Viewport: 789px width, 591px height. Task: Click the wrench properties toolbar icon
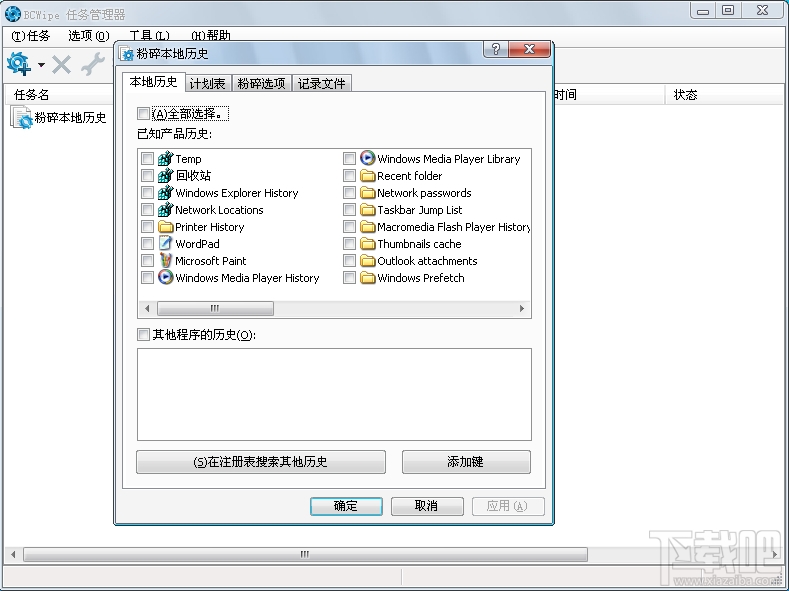94,64
